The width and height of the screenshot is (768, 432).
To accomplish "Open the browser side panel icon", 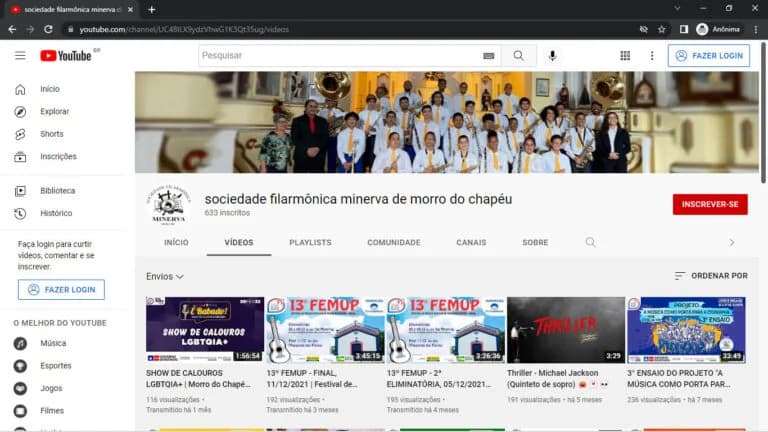I will [x=684, y=29].
